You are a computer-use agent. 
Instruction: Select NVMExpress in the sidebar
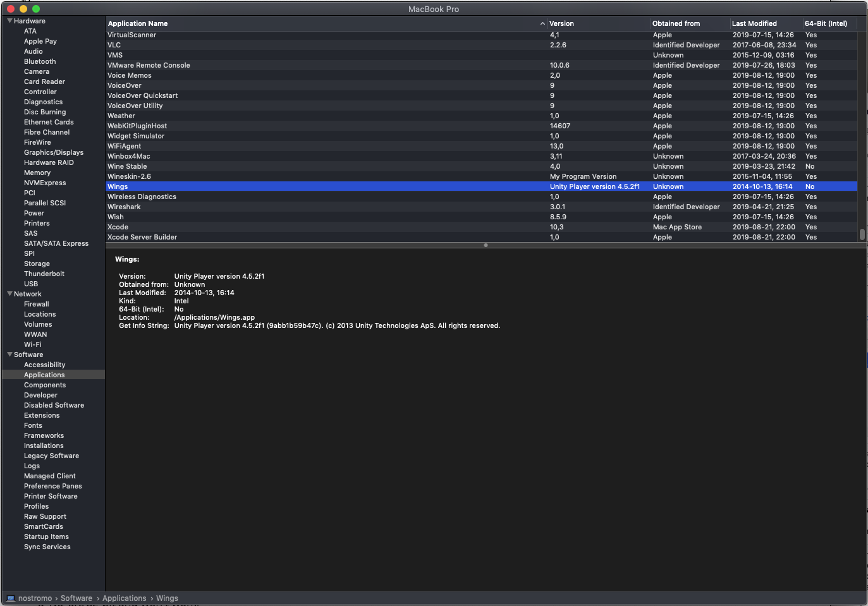click(x=45, y=183)
